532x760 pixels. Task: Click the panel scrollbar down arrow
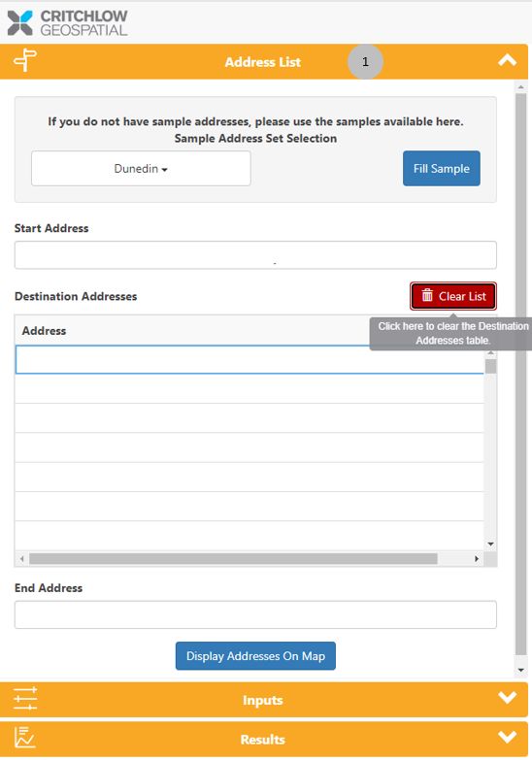tap(521, 671)
